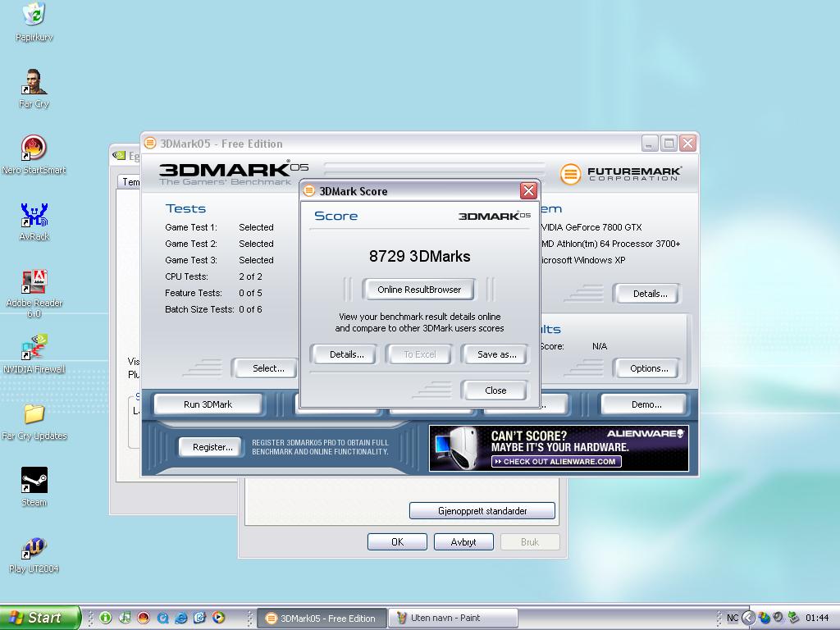Click the Online ResultBrowser button
Viewport: 840px width, 630px height.
(x=419, y=290)
